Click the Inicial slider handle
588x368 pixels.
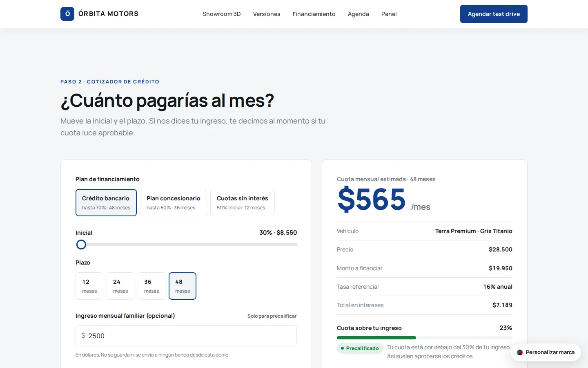tap(81, 245)
